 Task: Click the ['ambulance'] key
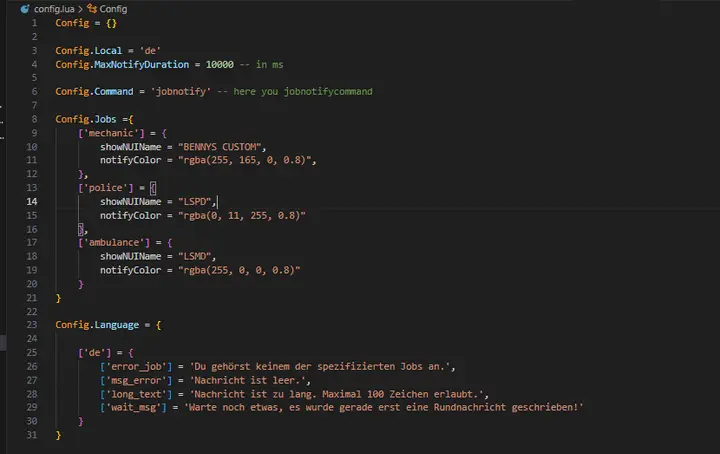[x=114, y=242]
